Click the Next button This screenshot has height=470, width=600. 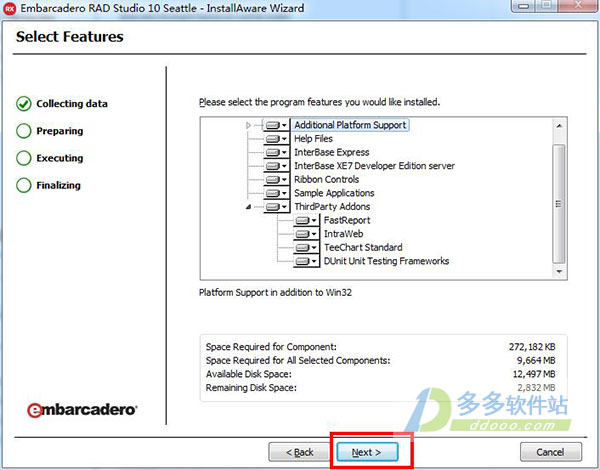pos(367,452)
